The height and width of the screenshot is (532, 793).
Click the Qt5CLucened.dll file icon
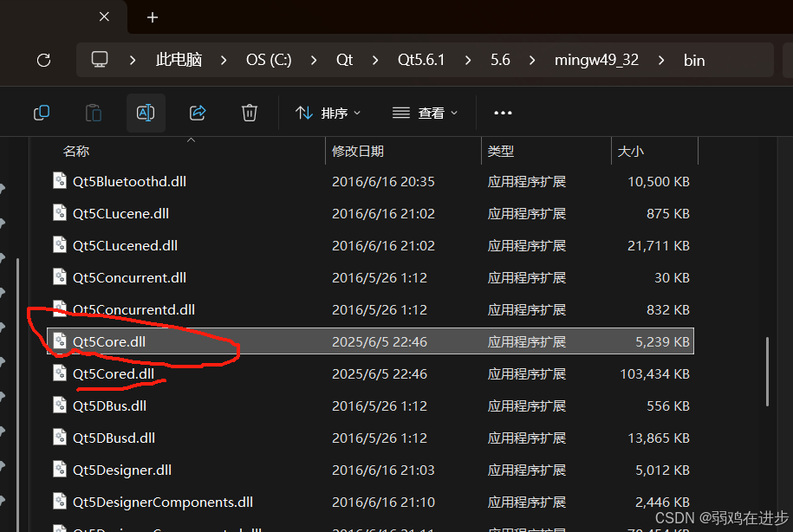(x=60, y=244)
